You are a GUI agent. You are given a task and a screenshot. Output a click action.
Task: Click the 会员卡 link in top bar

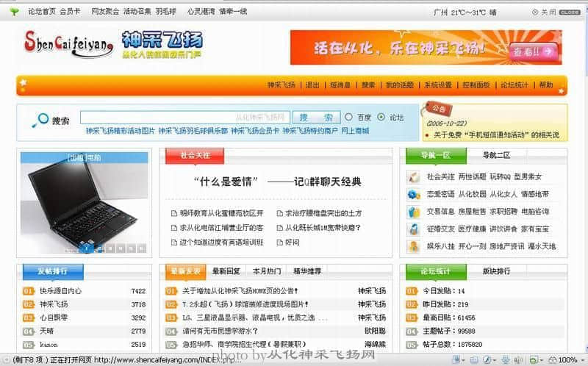click(70, 12)
